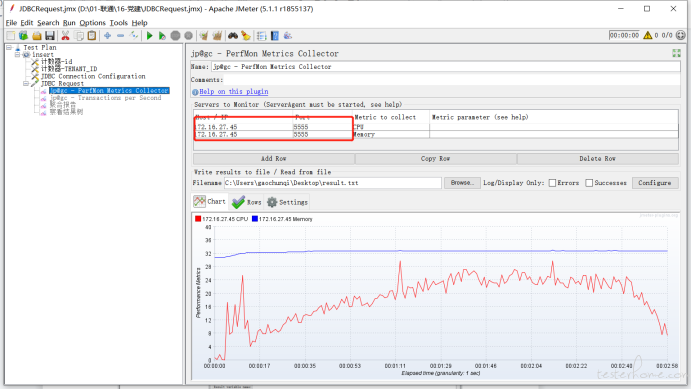Switch to the Rows tab

pyautogui.click(x=246, y=202)
